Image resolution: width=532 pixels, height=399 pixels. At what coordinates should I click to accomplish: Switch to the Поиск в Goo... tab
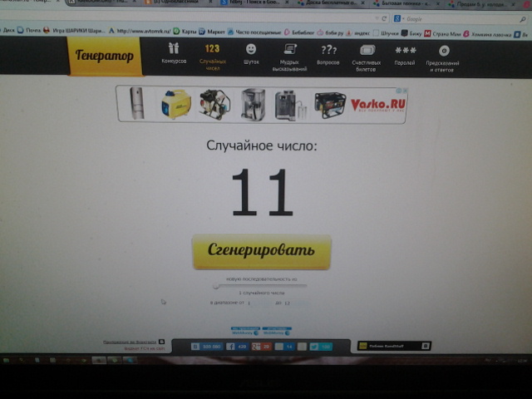[254, 2]
